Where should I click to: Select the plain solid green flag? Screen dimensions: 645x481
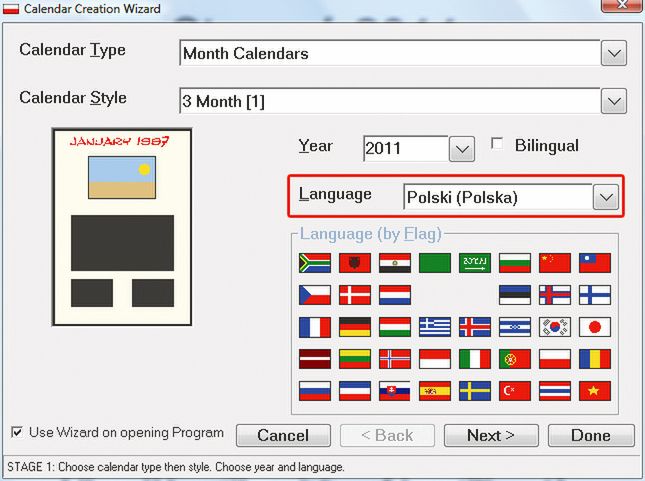coord(435,263)
